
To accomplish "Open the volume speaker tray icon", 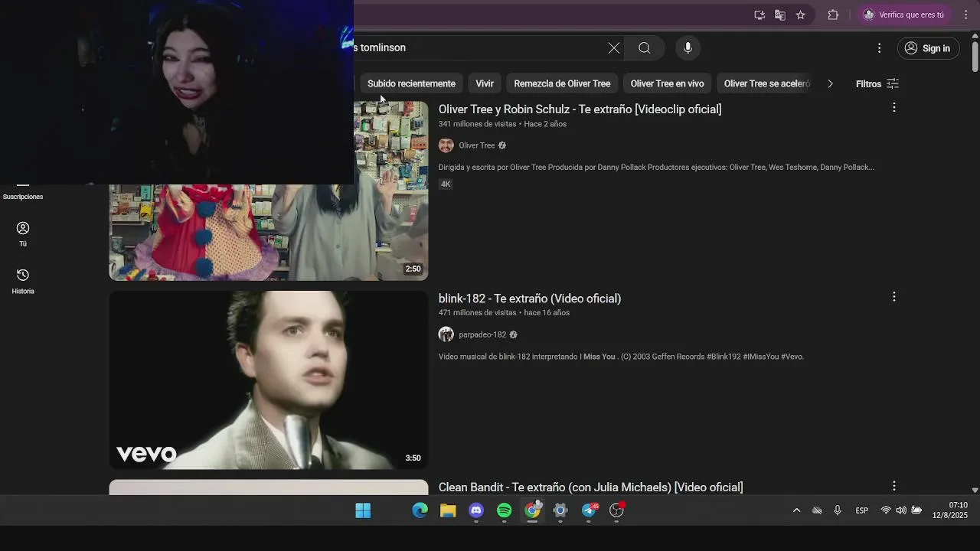I will tap(901, 510).
